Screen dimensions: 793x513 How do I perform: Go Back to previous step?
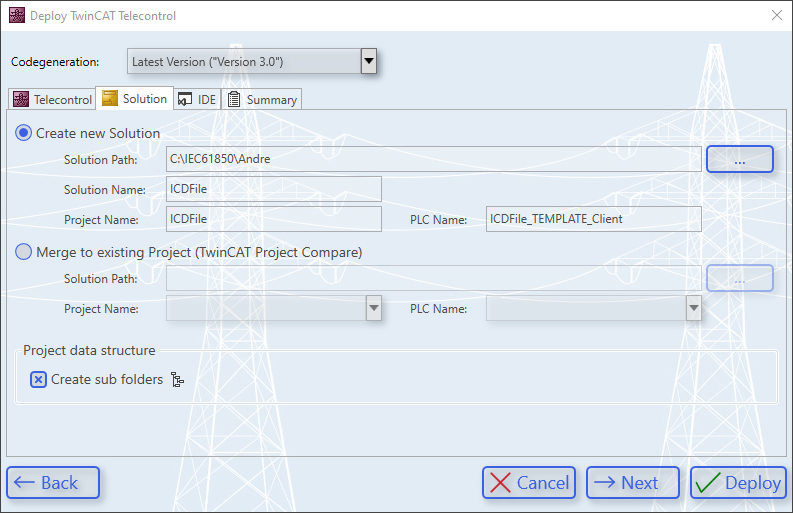click(x=53, y=483)
